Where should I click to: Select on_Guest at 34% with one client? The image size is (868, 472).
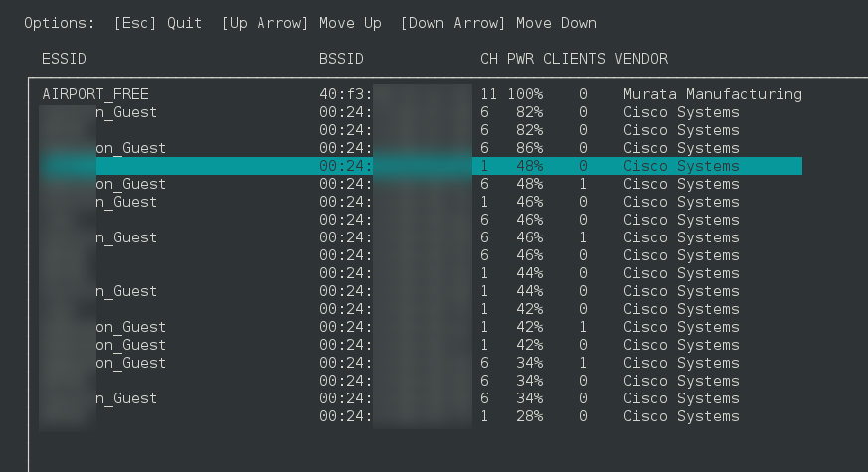pos(130,363)
